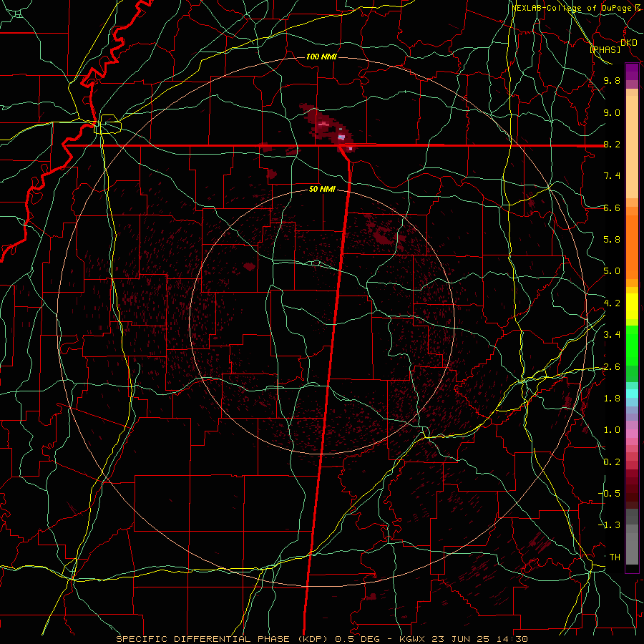Click the 5.8 scale value
This screenshot has width=644, height=644.
pos(612,240)
